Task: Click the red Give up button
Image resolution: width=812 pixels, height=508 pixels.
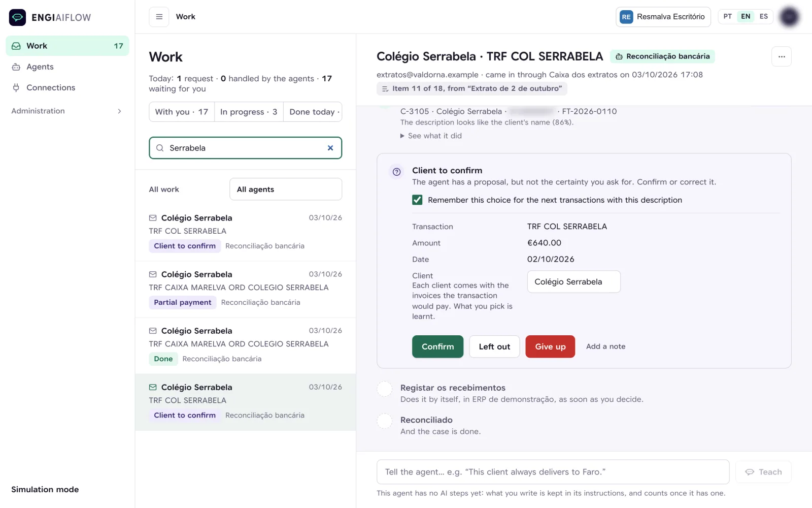Action: coord(550,346)
